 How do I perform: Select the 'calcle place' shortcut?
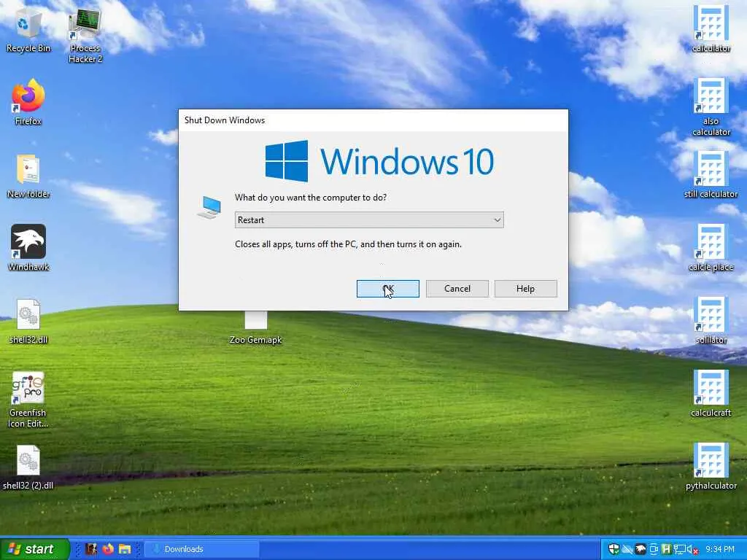pos(711,248)
